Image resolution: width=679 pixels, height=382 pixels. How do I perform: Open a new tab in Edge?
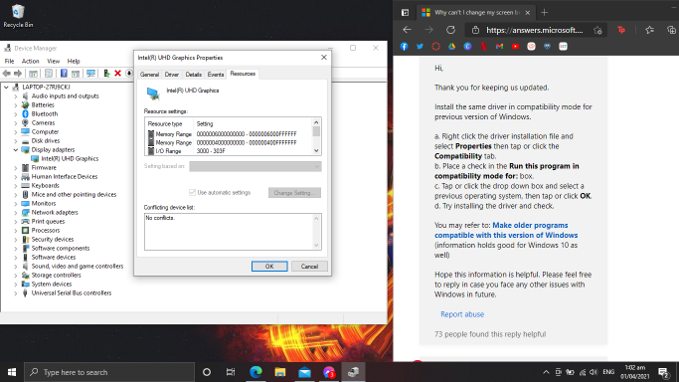(544, 13)
